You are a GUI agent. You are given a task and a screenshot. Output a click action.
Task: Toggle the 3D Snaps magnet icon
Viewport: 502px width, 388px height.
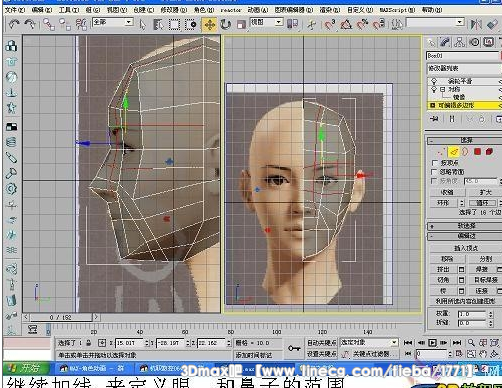[330, 24]
